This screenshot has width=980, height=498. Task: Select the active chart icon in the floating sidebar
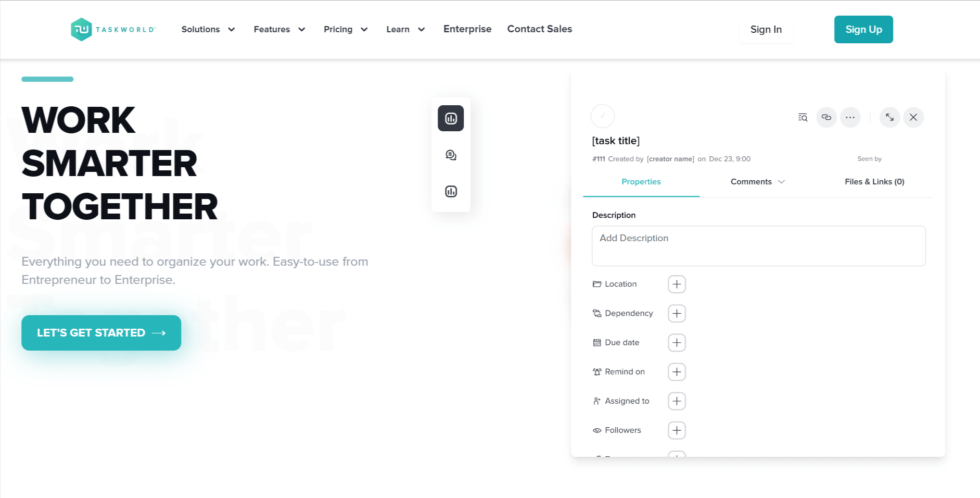tap(450, 118)
